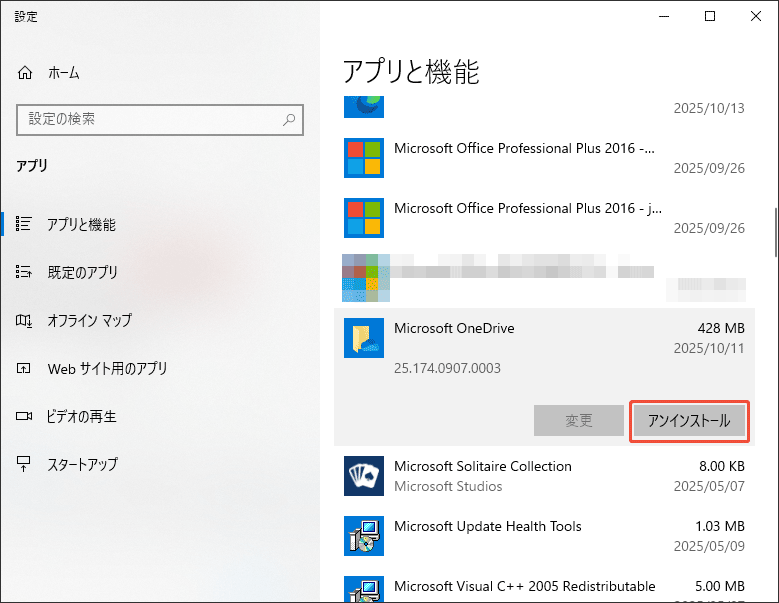Click the ビデオの再生 camera icon
The image size is (779, 603).
coord(24,416)
